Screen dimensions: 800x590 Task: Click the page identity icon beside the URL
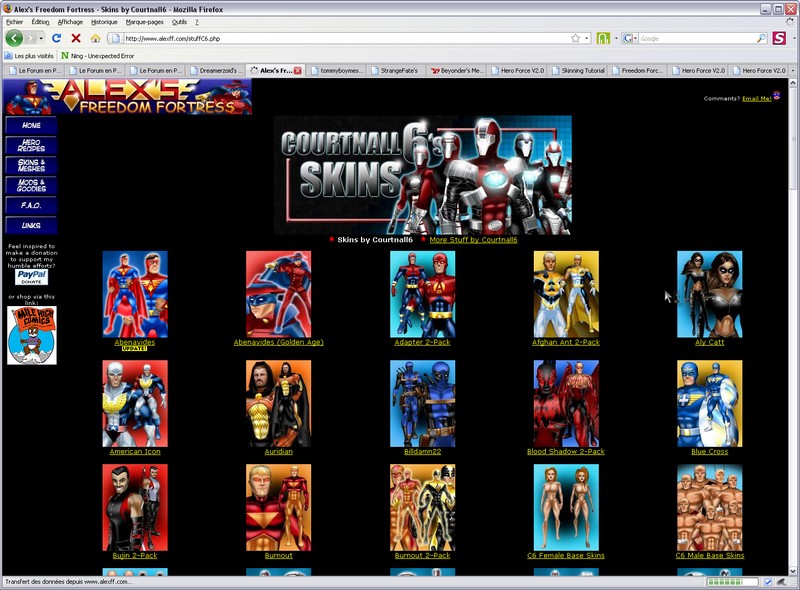(116, 38)
